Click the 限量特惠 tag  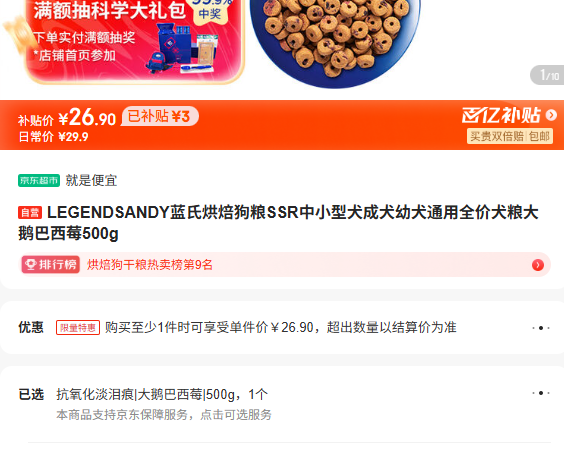point(78,328)
